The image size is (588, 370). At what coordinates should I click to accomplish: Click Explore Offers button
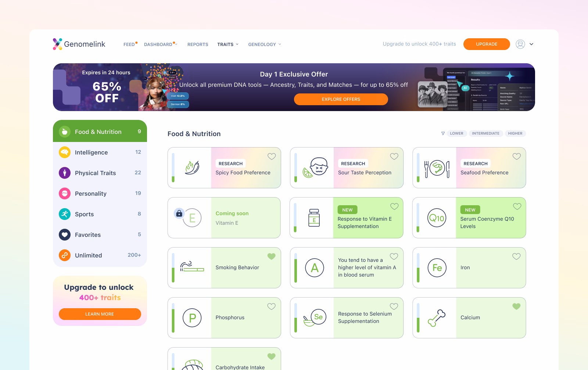pos(341,99)
